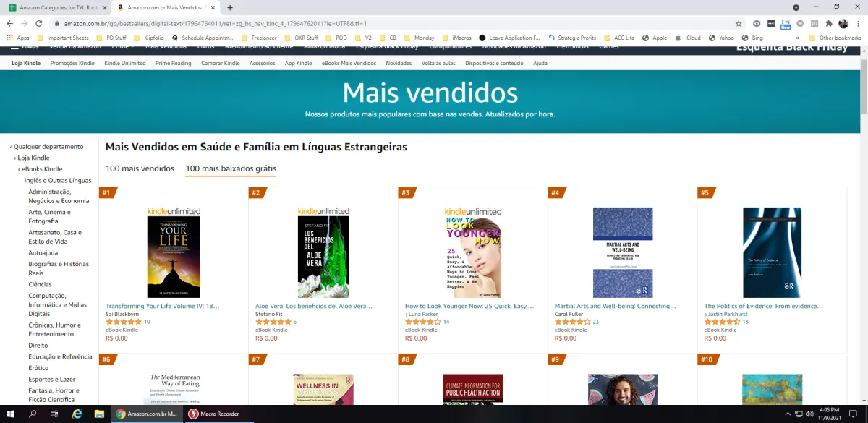
Task: Select the Autoajuda category
Action: pos(43,253)
